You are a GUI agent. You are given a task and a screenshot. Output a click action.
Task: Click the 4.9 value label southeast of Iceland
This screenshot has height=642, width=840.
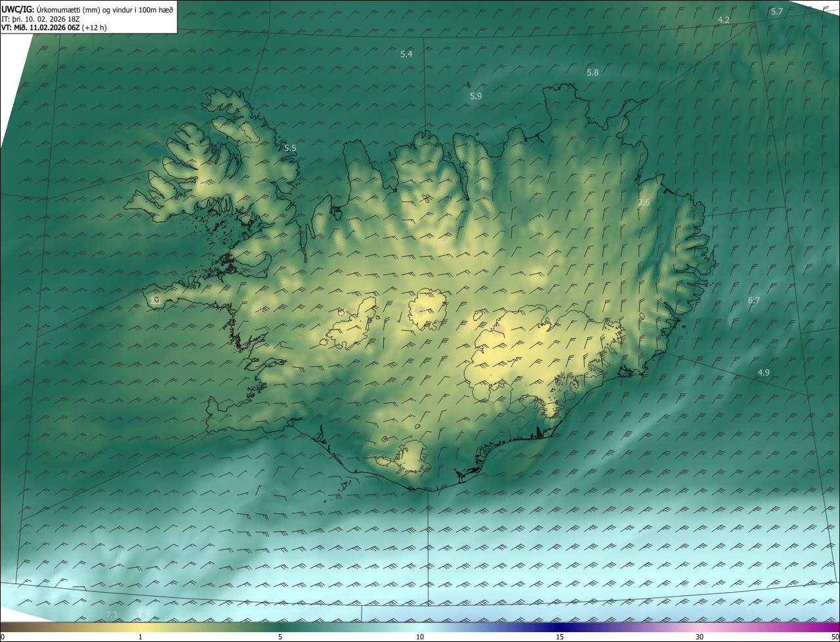coord(764,372)
